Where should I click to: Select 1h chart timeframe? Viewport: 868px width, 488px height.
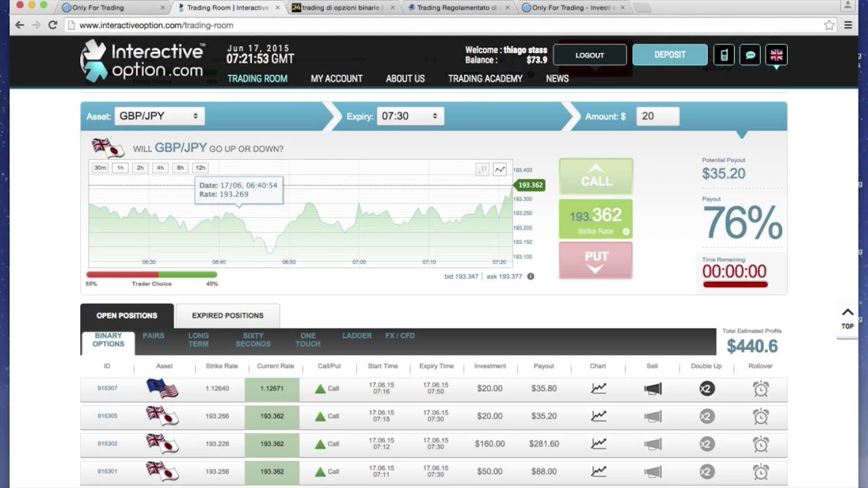coord(120,167)
